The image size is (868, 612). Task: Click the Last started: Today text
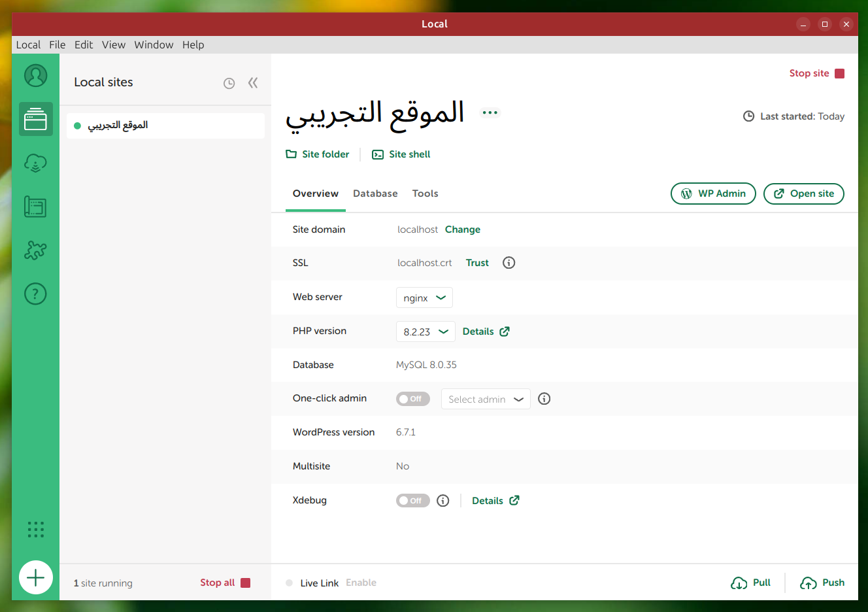pos(802,116)
